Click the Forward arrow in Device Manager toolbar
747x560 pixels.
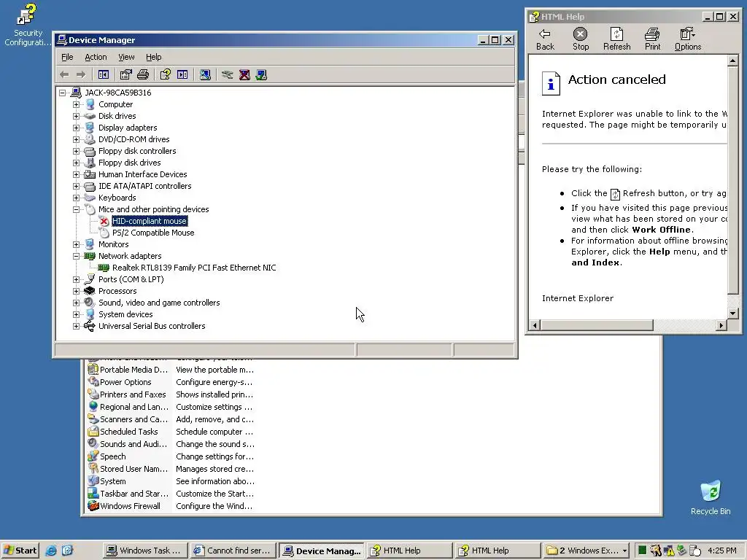[x=81, y=75]
